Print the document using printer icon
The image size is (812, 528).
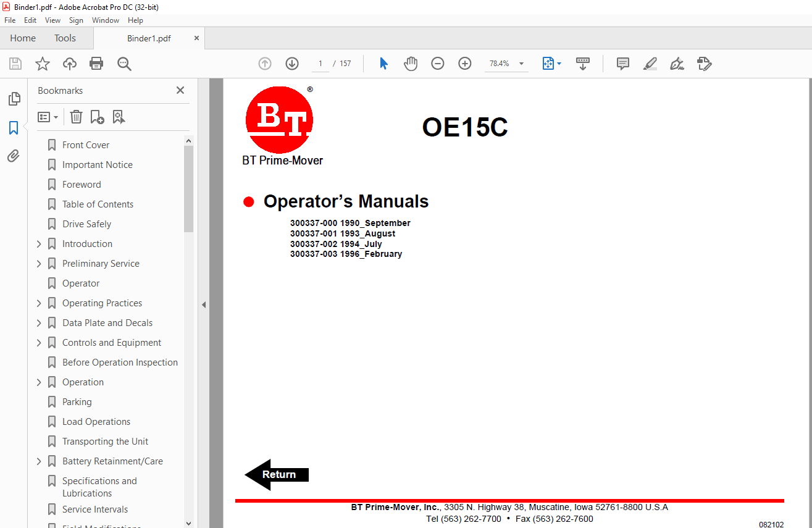96,64
